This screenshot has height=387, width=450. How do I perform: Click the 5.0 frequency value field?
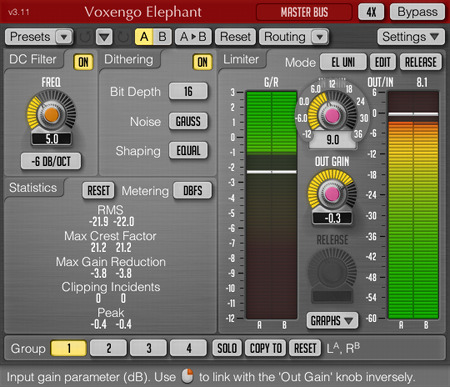click(x=51, y=139)
